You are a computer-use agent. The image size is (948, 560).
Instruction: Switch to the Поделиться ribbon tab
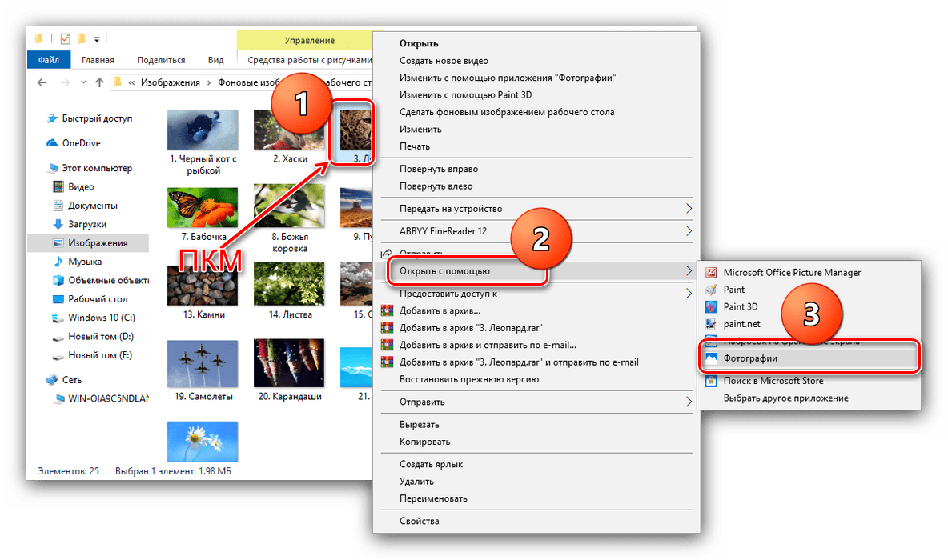[x=161, y=60]
